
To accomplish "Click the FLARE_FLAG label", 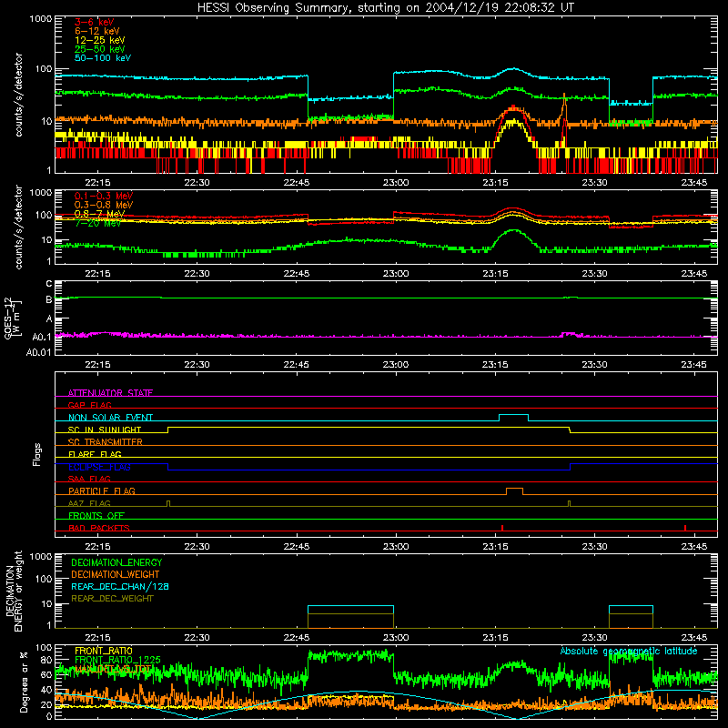I will point(95,454).
